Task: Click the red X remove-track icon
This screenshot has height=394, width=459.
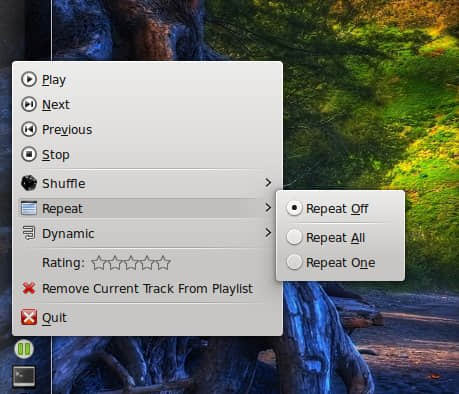Action: click(x=29, y=288)
